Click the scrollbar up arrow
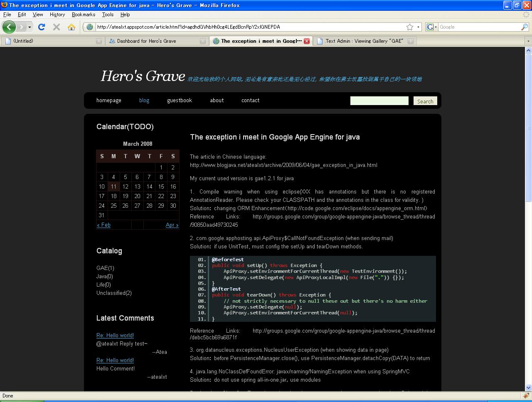532x402 pixels. pos(528,51)
